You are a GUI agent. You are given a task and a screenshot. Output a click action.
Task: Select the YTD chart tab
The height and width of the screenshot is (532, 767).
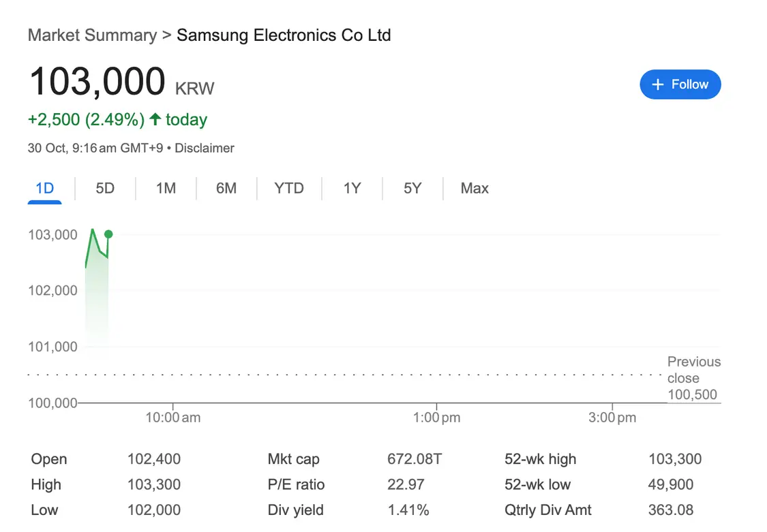pyautogui.click(x=289, y=189)
